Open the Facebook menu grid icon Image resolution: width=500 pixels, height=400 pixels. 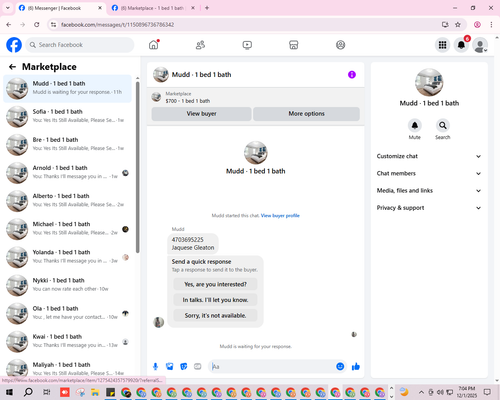(442, 45)
